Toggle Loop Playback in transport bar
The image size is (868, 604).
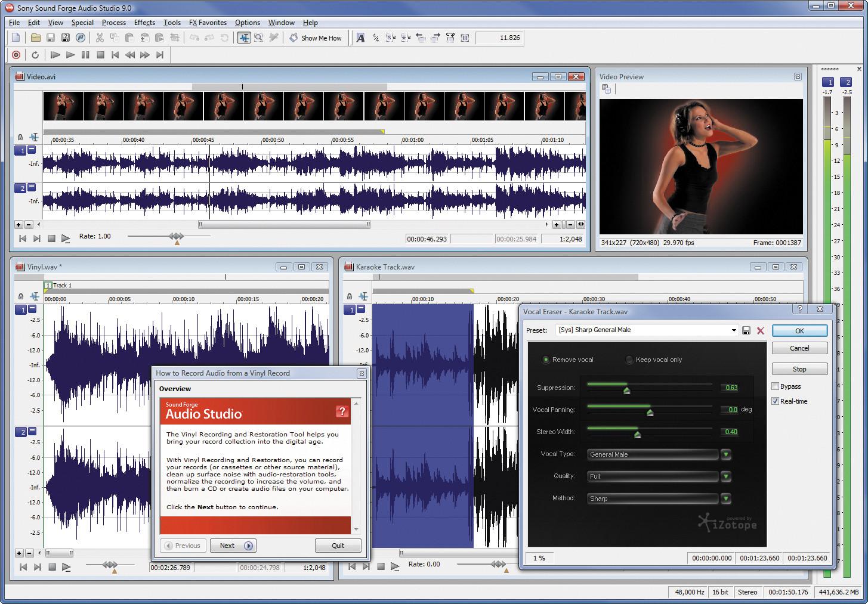click(35, 55)
